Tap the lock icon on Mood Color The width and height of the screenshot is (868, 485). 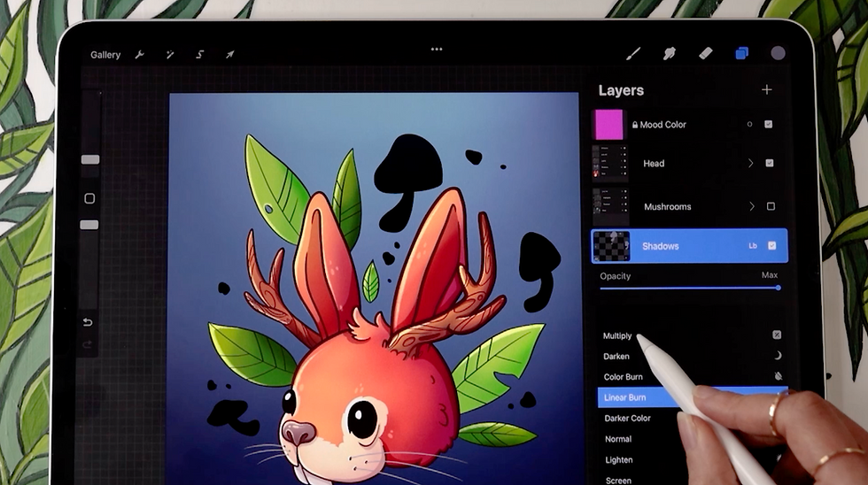coord(635,125)
